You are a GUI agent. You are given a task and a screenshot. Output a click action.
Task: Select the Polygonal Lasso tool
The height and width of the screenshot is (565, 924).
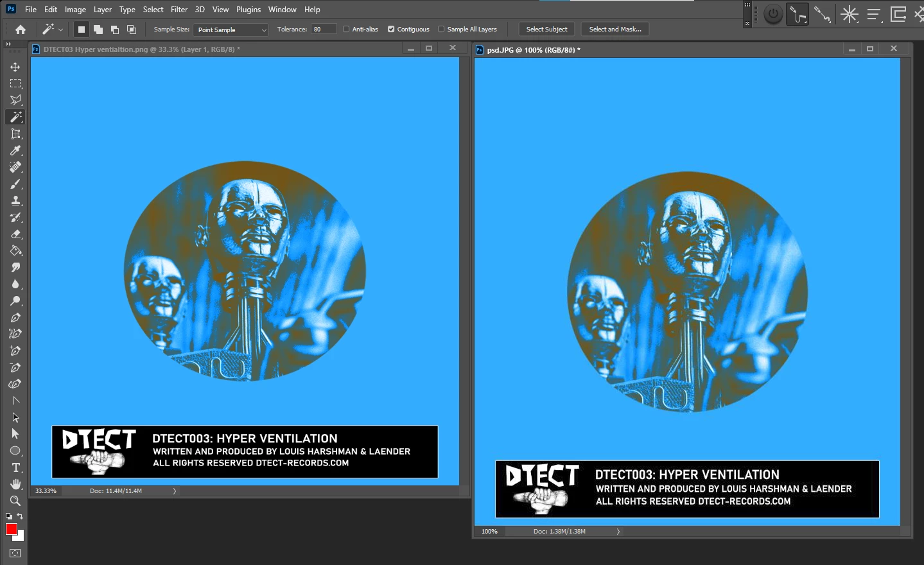15,100
